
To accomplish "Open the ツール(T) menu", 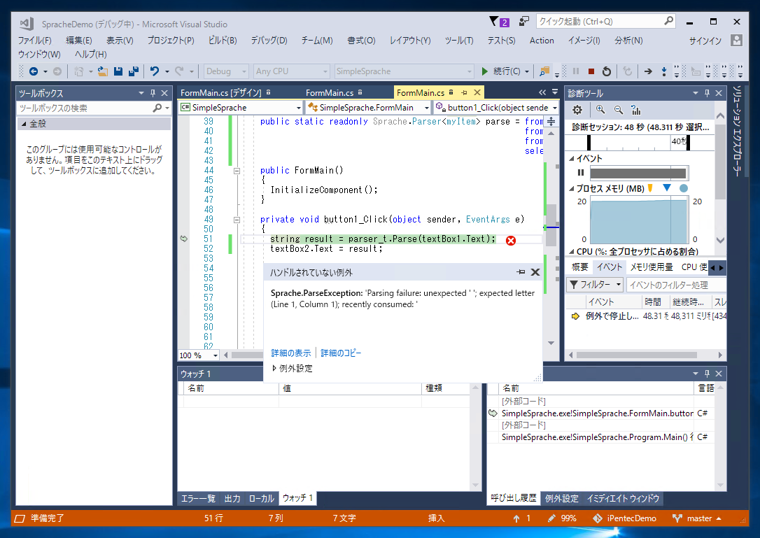I will coord(459,40).
